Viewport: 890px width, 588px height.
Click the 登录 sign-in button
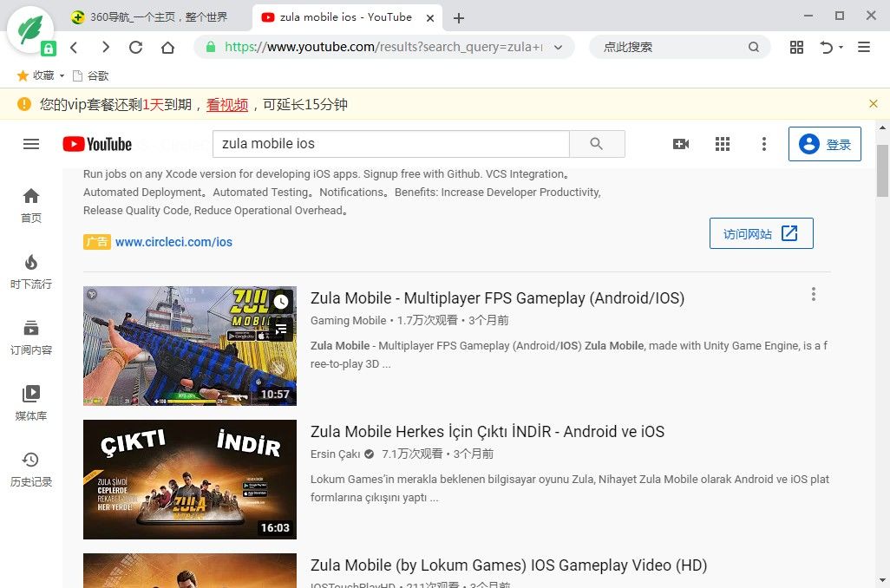(x=824, y=144)
